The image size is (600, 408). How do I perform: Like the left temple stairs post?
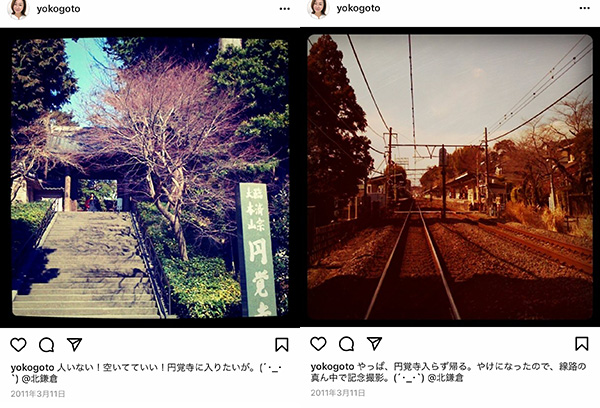(x=18, y=345)
